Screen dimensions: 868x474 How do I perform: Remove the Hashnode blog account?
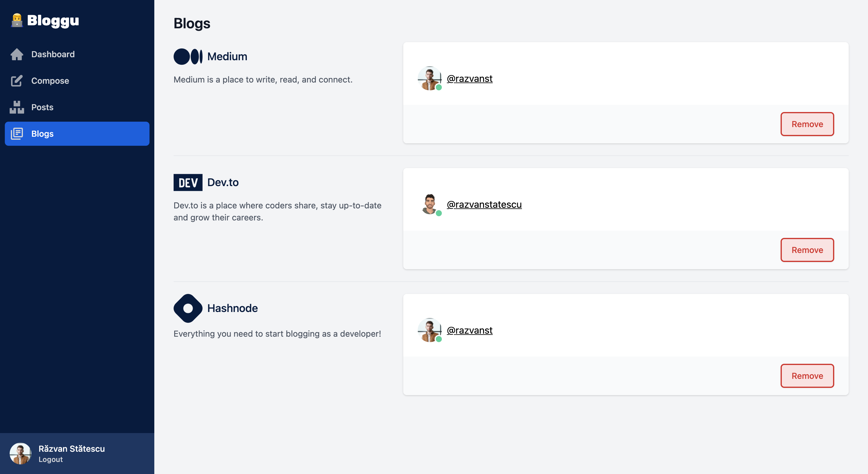[x=807, y=376]
